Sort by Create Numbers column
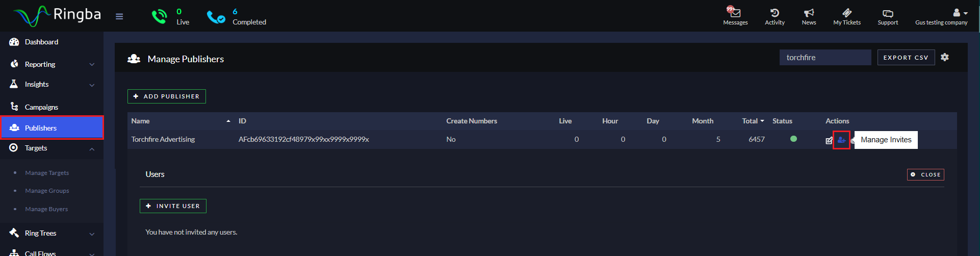 tap(472, 121)
